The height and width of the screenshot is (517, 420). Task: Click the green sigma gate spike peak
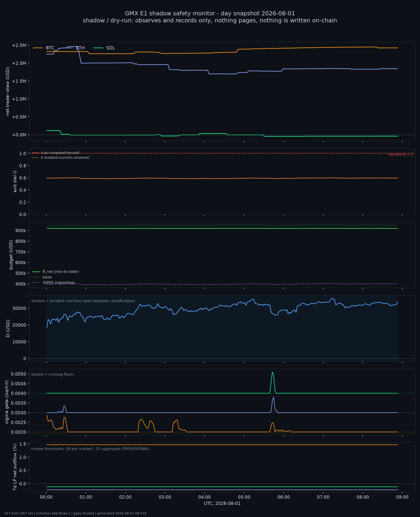272,372
